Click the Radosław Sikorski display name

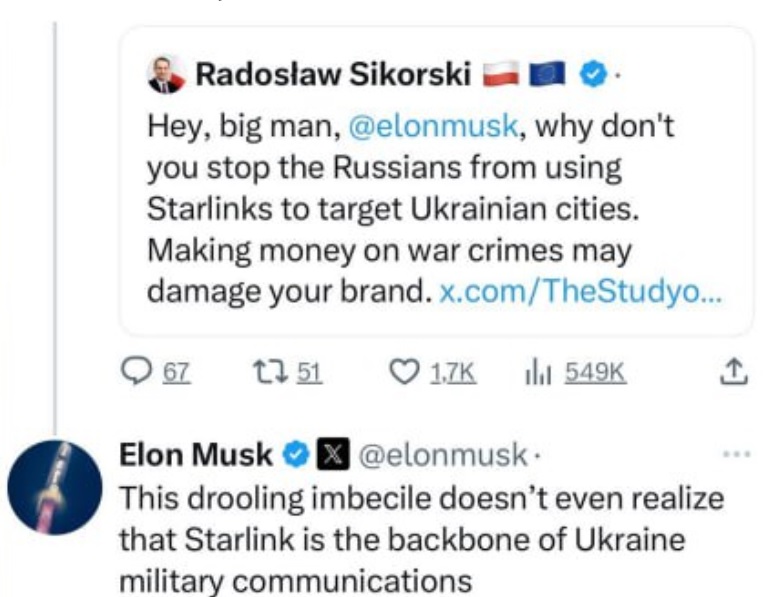point(333,74)
